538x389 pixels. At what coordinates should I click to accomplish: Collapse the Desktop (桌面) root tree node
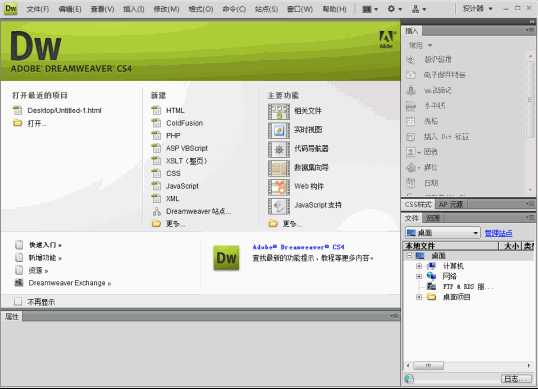409,256
